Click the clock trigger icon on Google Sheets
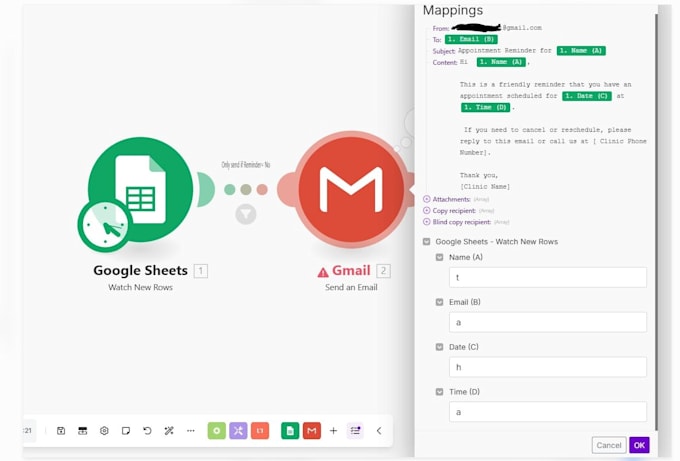680x461 pixels. point(104,226)
